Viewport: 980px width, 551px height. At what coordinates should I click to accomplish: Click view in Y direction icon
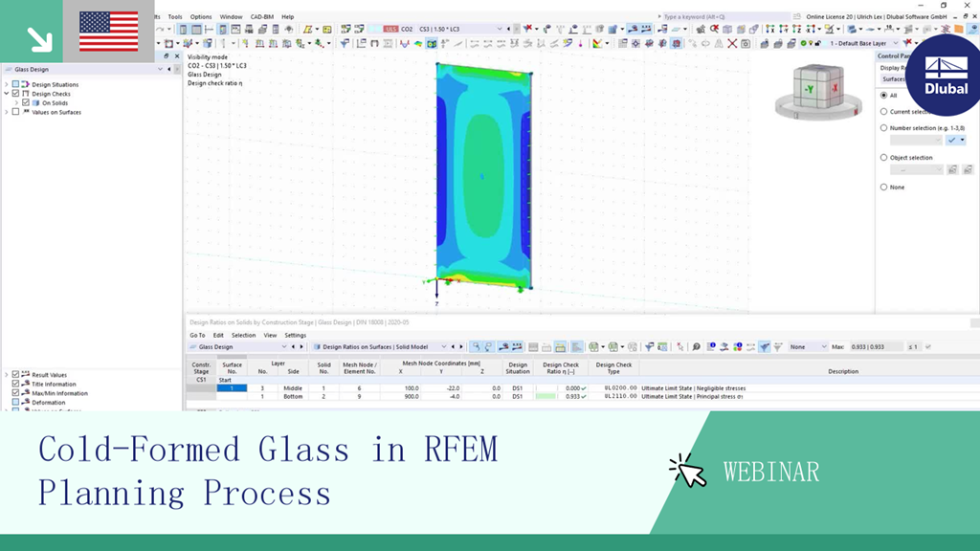(x=783, y=29)
